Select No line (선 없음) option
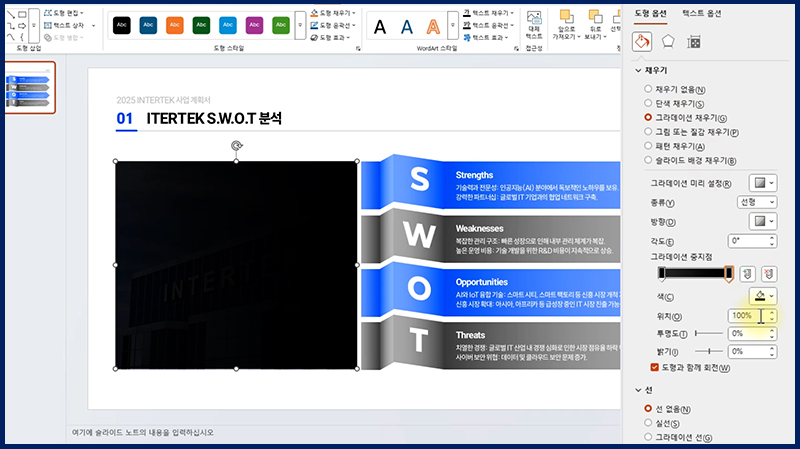Viewport: 800px width, 449px height. click(648, 409)
